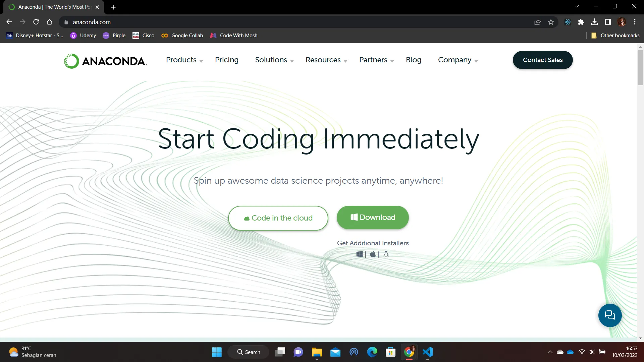This screenshot has height=362, width=644.
Task: Show hidden system tray icons
Action: pos(550,352)
